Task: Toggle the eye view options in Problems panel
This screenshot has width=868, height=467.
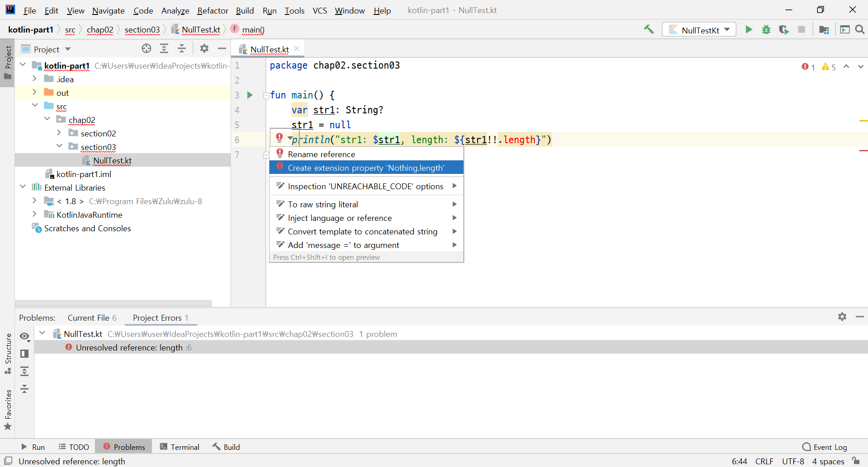Action: coord(25,336)
